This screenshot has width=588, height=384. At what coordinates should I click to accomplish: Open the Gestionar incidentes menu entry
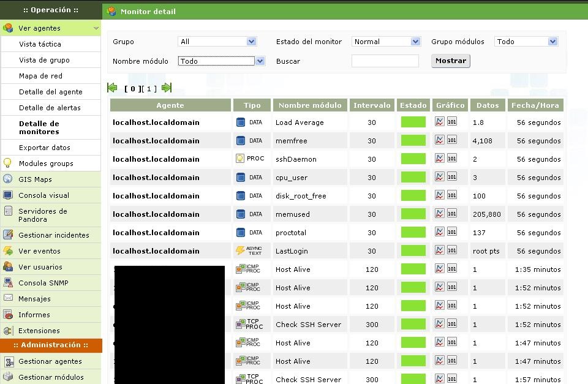(53, 235)
